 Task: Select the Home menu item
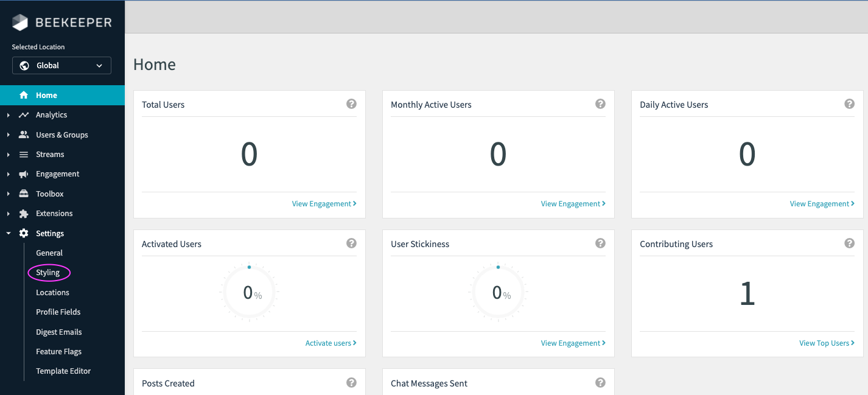[x=46, y=96]
